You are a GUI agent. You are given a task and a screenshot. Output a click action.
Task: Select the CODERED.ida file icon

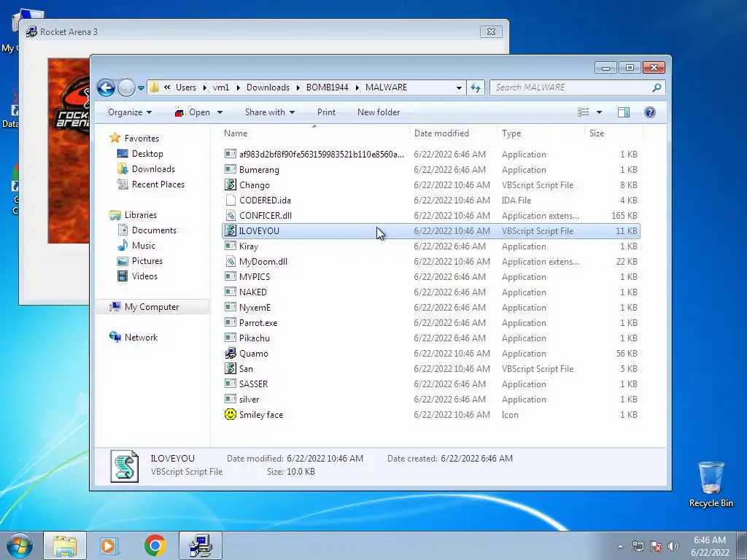pyautogui.click(x=231, y=200)
